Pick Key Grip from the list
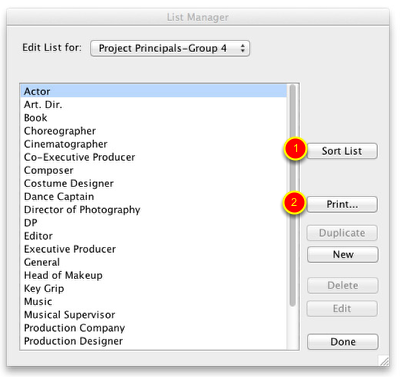Viewport: 400px width, 377px height. click(x=154, y=288)
